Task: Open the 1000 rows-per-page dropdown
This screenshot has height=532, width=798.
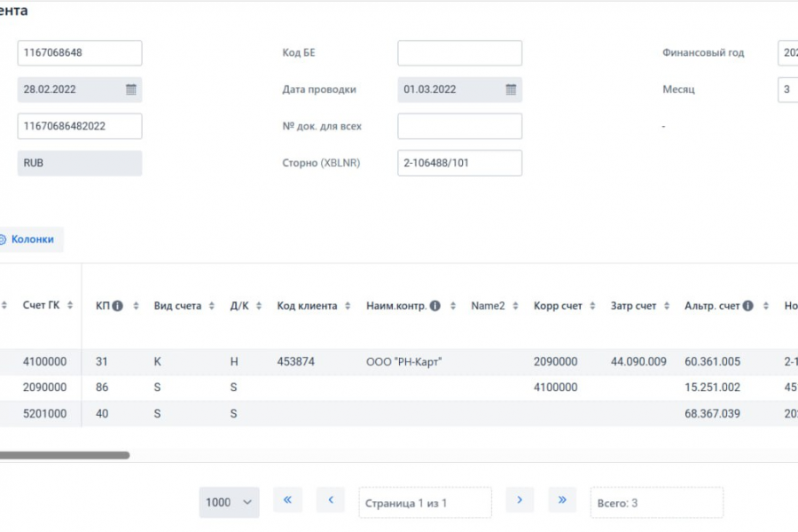Action: [229, 502]
